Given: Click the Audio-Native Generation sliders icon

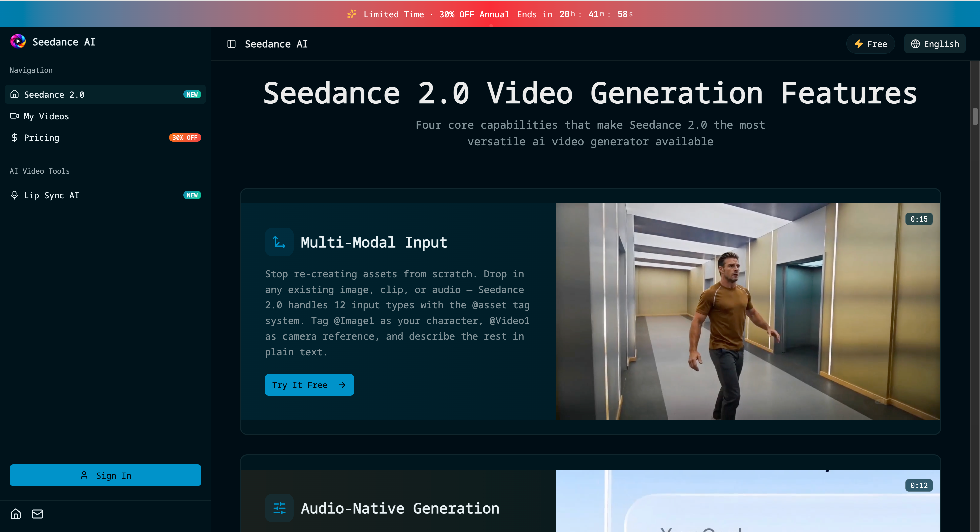Looking at the screenshot, I should (x=279, y=508).
